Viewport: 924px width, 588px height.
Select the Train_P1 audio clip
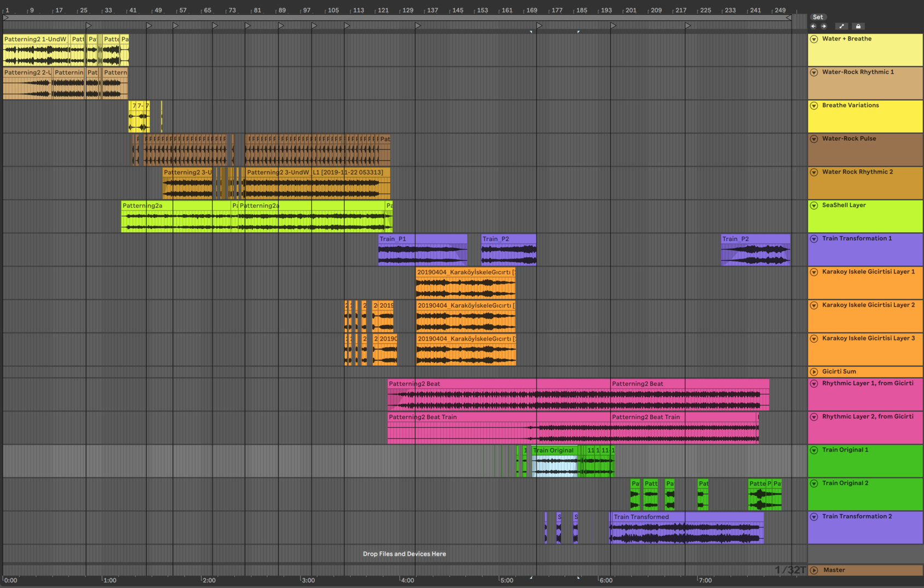point(421,239)
